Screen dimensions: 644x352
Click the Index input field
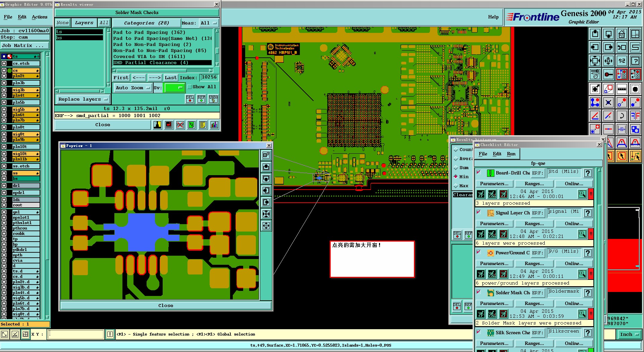209,78
